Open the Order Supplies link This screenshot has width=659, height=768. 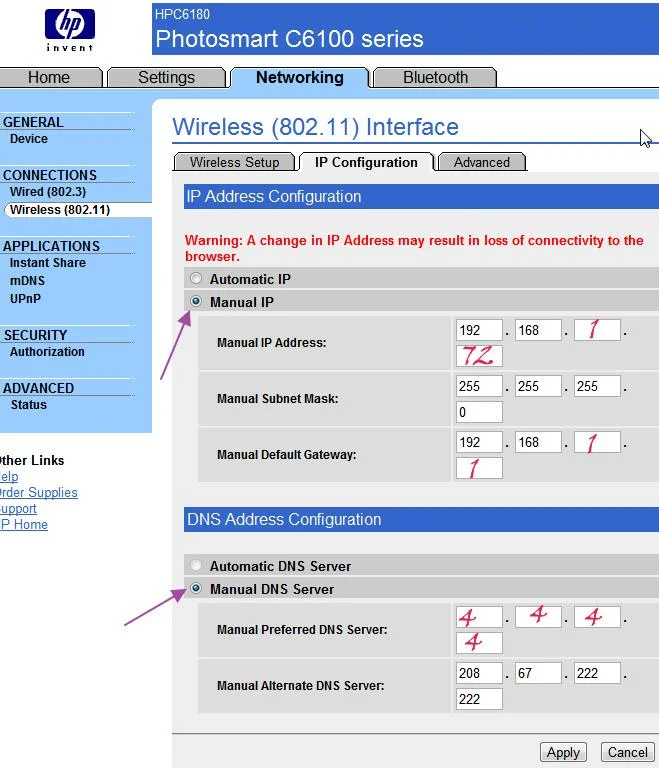tap(38, 492)
